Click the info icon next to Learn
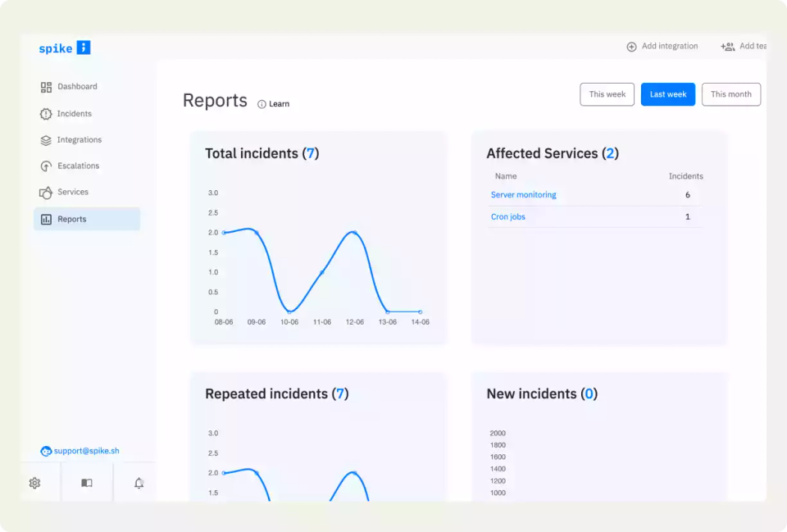The image size is (787, 532). click(x=262, y=104)
